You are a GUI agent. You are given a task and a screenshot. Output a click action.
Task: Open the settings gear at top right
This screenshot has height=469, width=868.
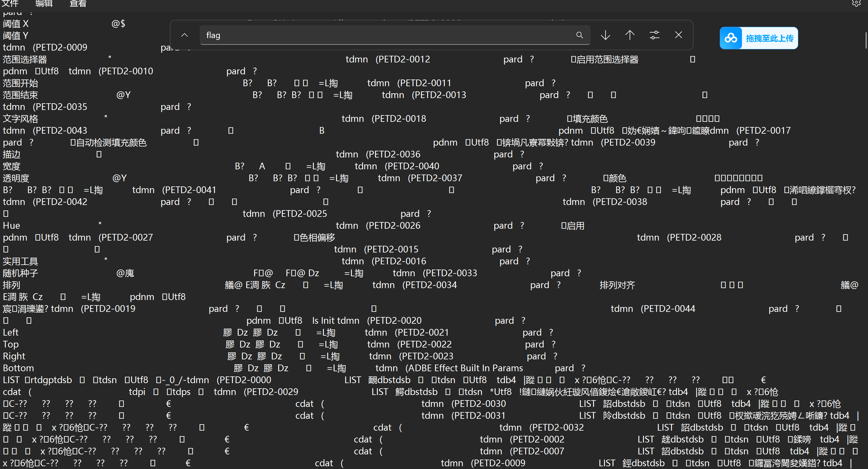point(856,3)
